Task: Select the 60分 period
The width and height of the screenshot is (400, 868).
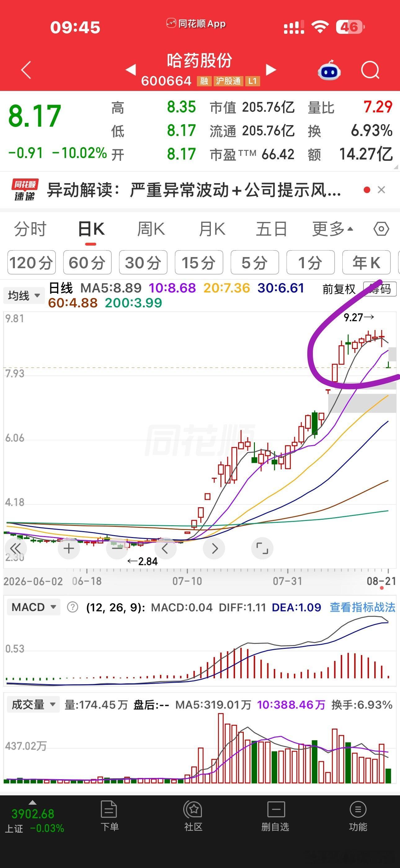Action: click(87, 263)
